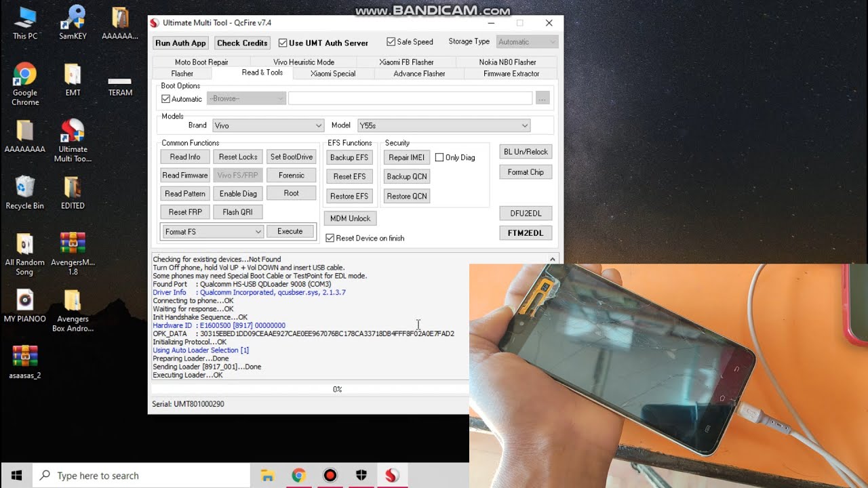The width and height of the screenshot is (868, 488).
Task: Open Xiaomi FB Flasher tab
Action: tap(406, 62)
